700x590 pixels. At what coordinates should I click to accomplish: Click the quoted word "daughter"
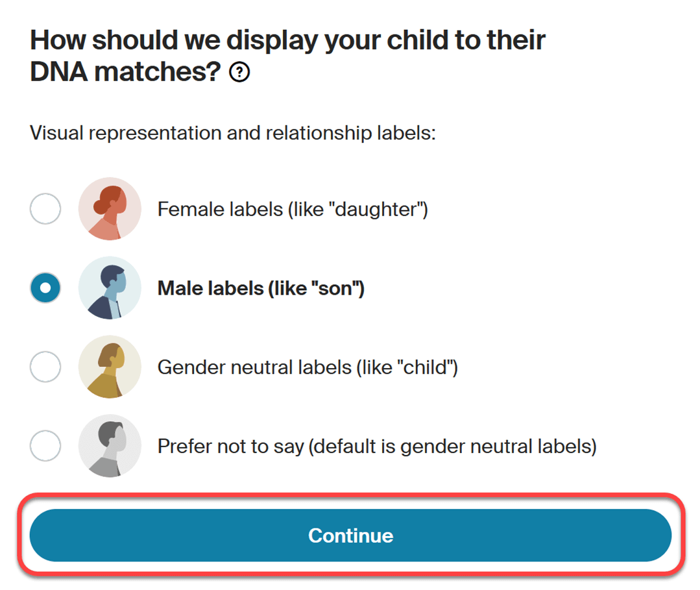point(376,209)
